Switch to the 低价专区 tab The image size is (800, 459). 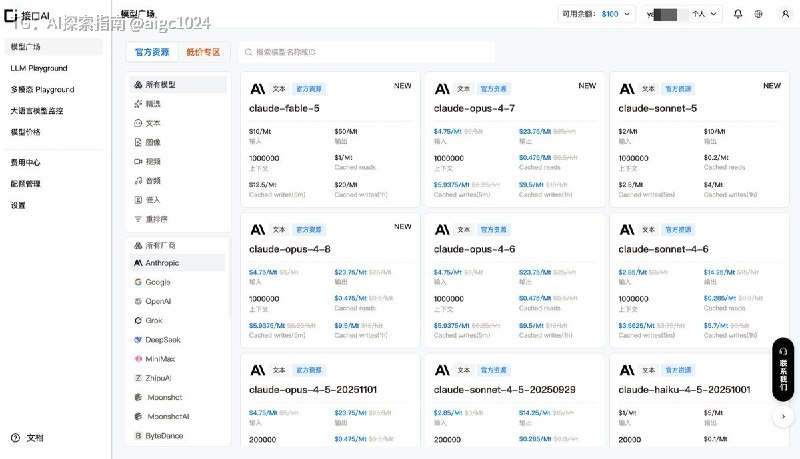coord(203,52)
